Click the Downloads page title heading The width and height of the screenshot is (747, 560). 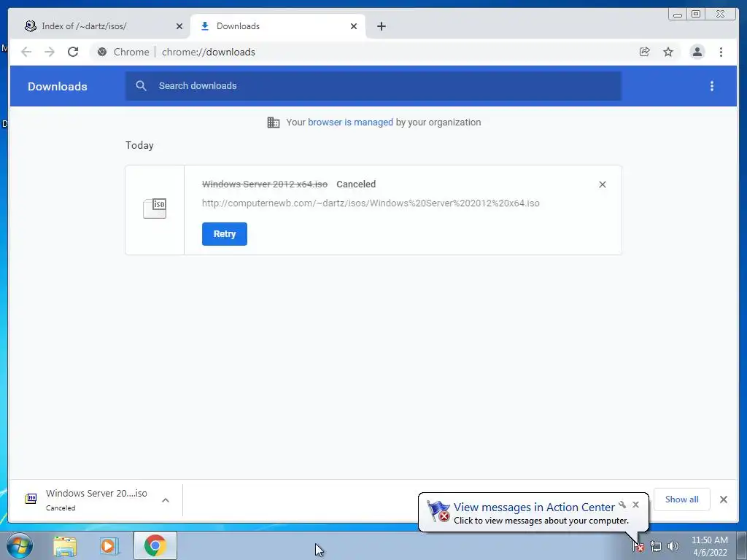point(57,87)
